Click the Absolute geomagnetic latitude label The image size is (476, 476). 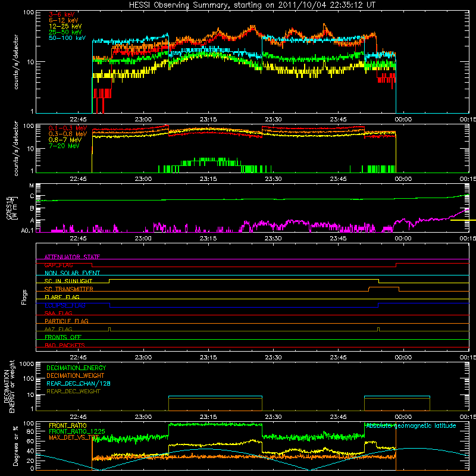(x=411, y=425)
